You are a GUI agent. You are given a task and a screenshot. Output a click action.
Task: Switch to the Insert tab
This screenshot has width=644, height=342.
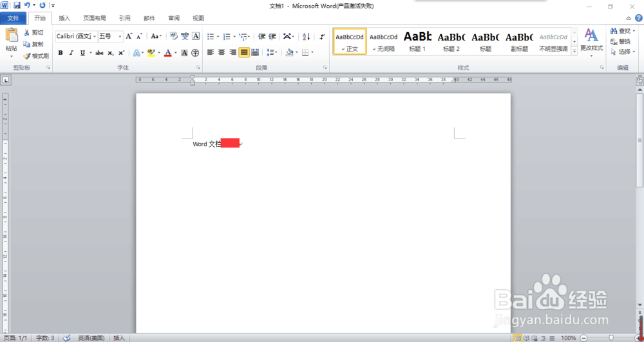64,18
